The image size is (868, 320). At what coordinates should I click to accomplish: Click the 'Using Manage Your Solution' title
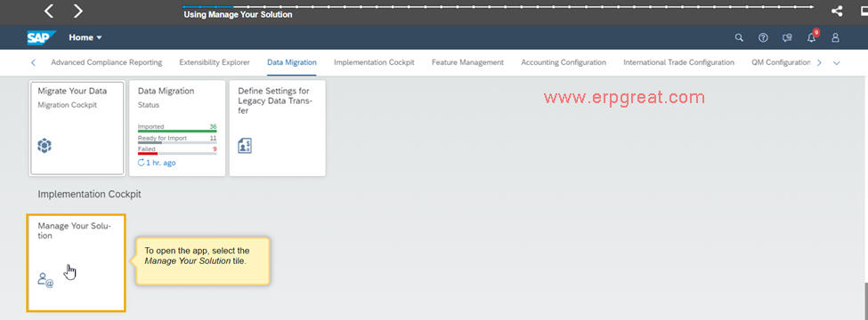pyautogui.click(x=238, y=15)
